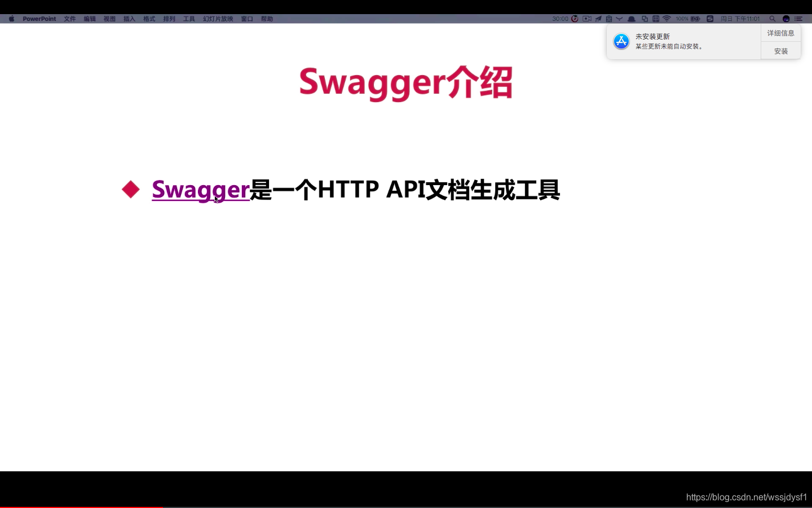Open the 格式 menu
812x508 pixels.
tap(149, 19)
